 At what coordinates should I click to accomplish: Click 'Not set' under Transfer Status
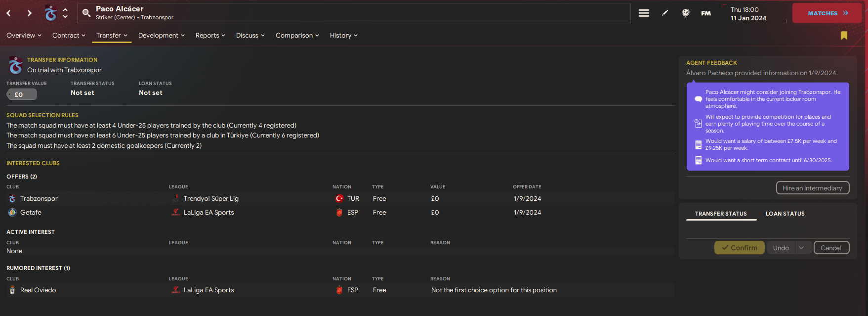tap(82, 93)
